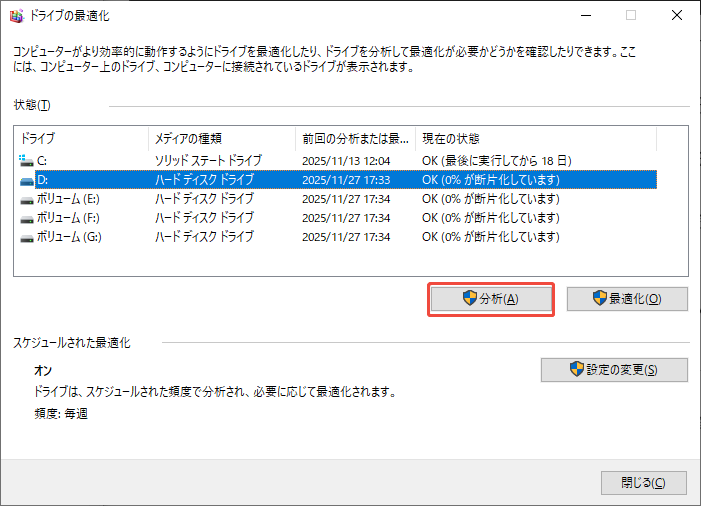Click 2025/11/13 12:04 date cell
This screenshot has width=701, height=506.
[x=346, y=161]
